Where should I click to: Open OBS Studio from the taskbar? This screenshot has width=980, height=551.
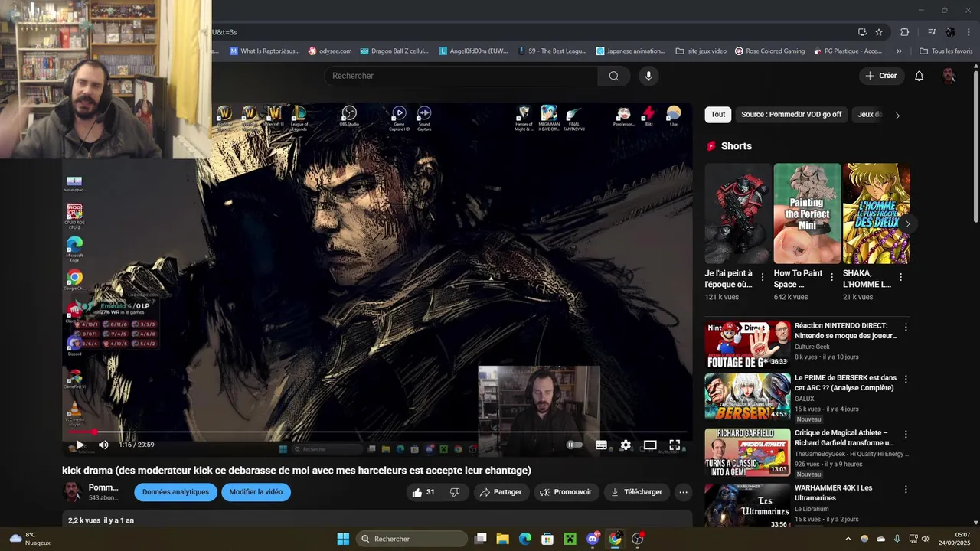click(638, 539)
